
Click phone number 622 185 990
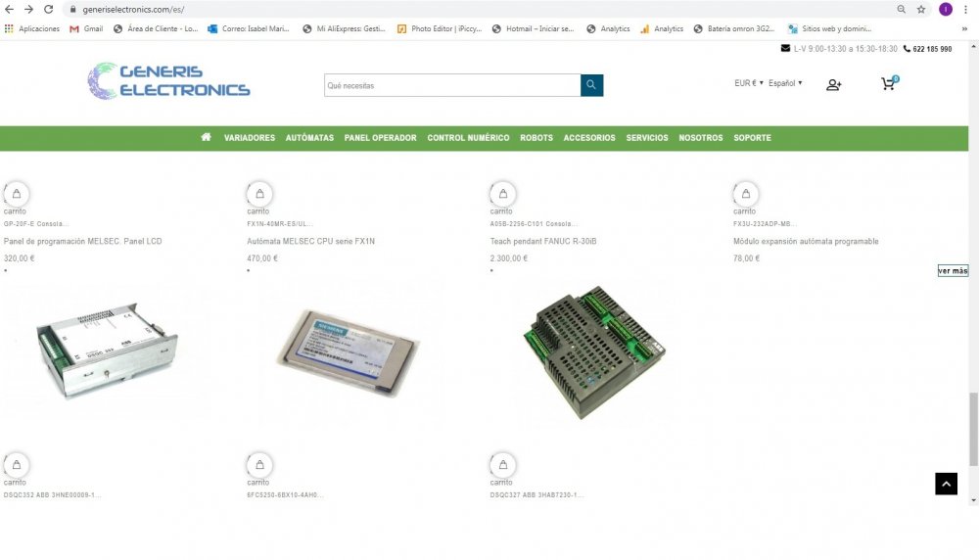(932, 49)
